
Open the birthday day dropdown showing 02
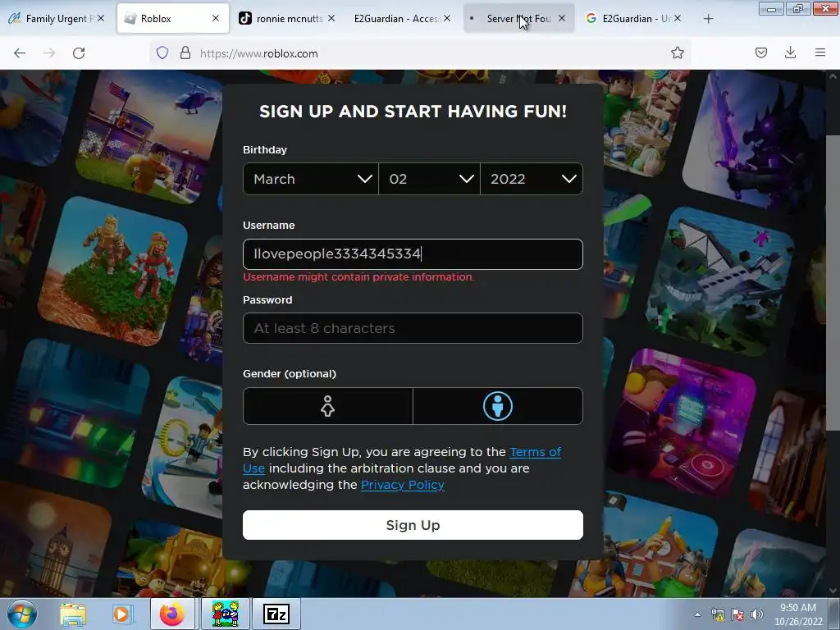click(429, 179)
